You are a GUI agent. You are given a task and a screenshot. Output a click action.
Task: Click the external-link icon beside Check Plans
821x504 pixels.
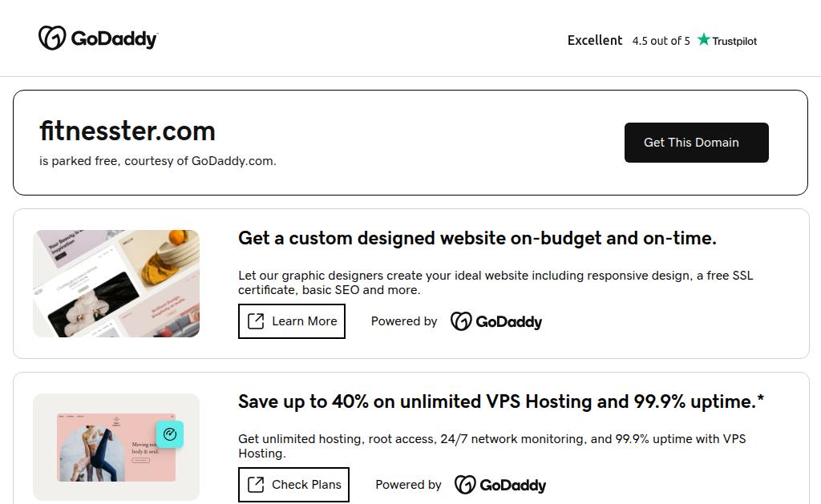[x=256, y=485]
